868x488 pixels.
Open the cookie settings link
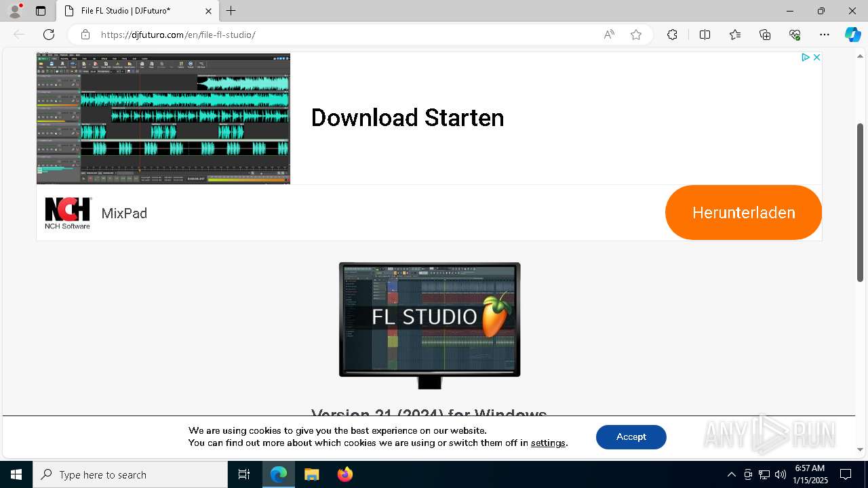pyautogui.click(x=548, y=443)
